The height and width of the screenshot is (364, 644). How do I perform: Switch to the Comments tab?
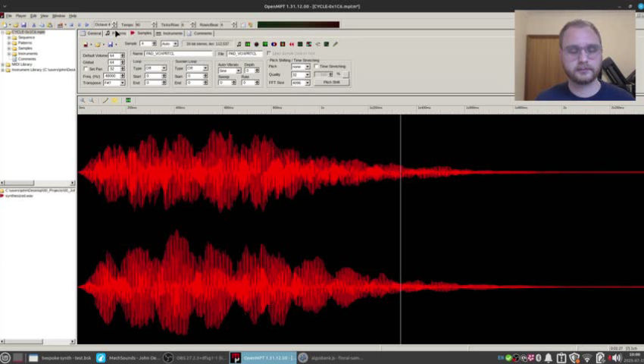[x=201, y=33]
